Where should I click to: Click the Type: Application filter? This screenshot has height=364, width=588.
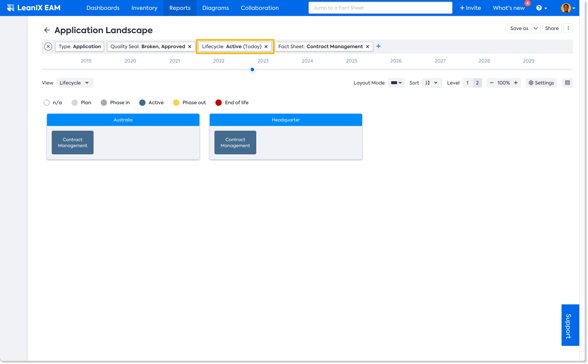tap(80, 47)
